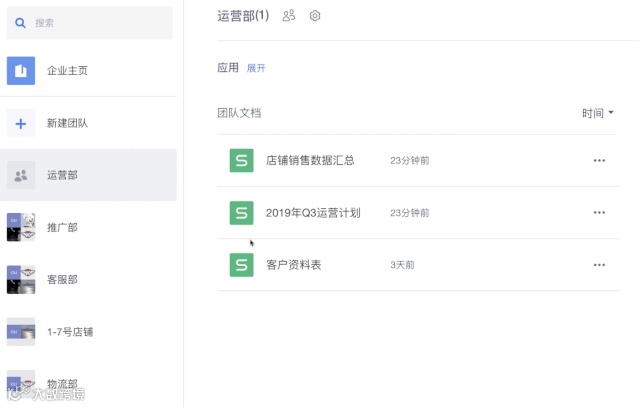639x407 pixels.
Task: Click the 企业主页 building icon
Action: point(21,71)
